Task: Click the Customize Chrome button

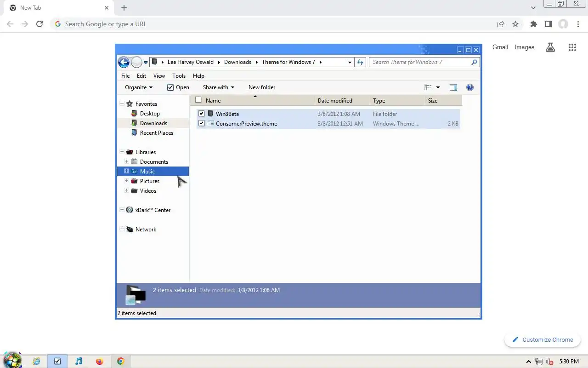Action: pyautogui.click(x=543, y=339)
